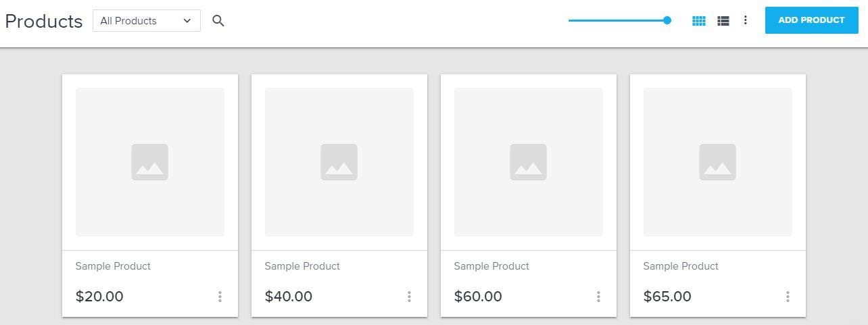Screen dimensions: 868x325
Task: Open options menu for $20.00 product
Action: click(x=220, y=297)
